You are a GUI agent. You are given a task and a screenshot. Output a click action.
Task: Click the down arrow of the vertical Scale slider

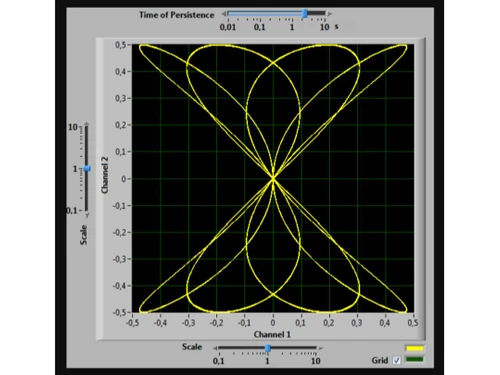pyautogui.click(x=87, y=215)
